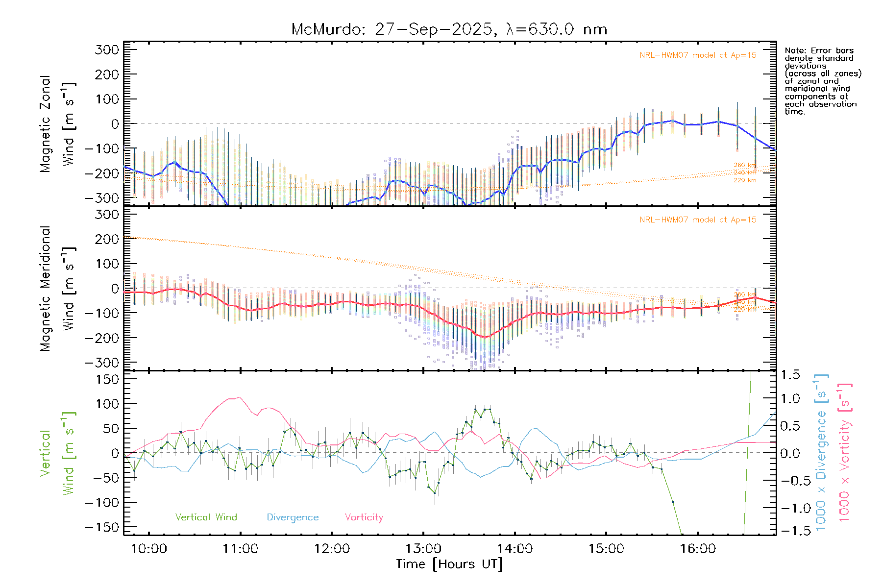This screenshot has height=588, width=882.
Task: Click the error bars note text
Action: point(822,81)
